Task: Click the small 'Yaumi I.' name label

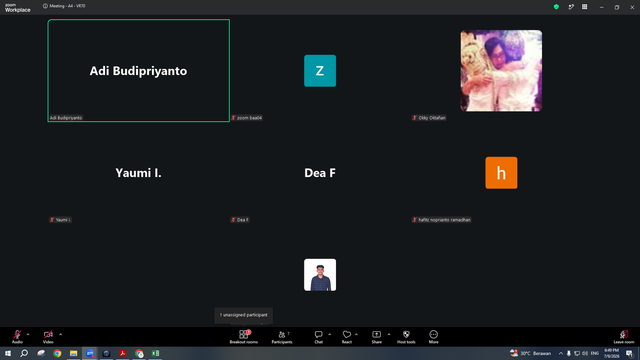Action: [x=60, y=220]
